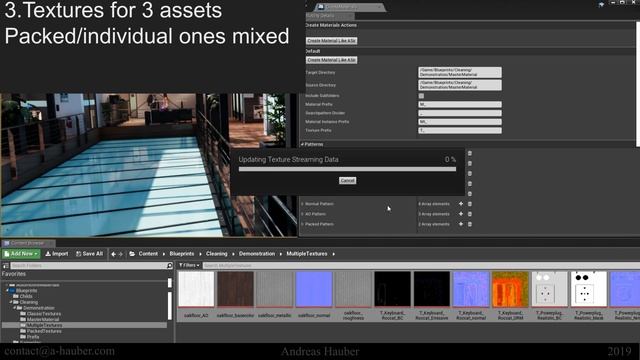Click the folder icon before the Content breadcrumb
The height and width of the screenshot is (360, 640).
click(132, 254)
